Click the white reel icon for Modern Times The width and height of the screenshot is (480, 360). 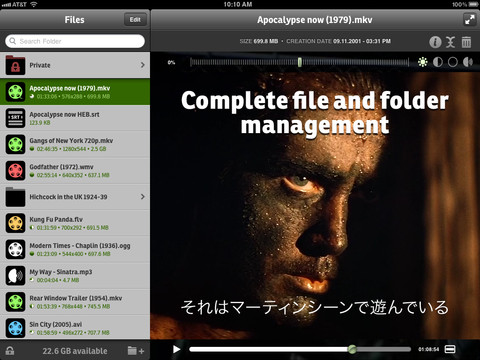click(15, 249)
